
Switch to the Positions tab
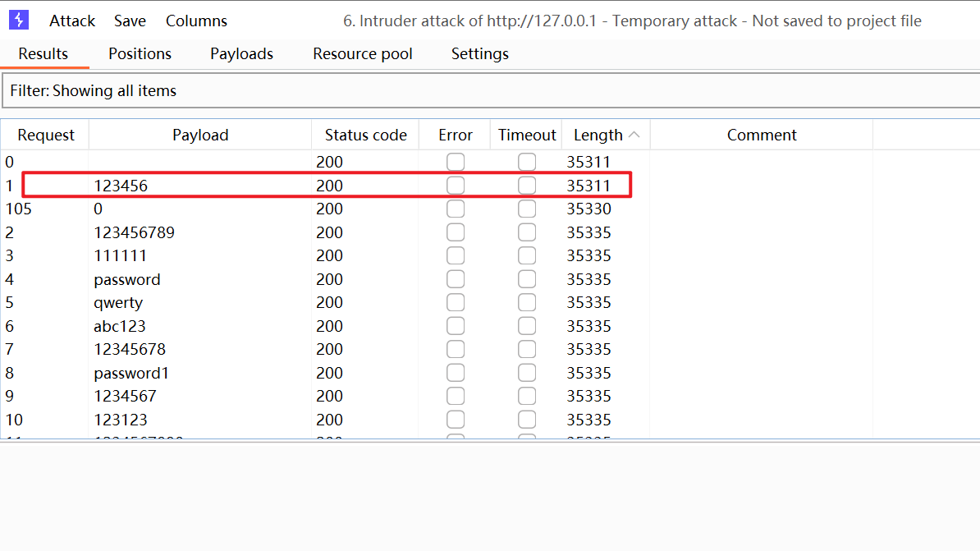[140, 54]
